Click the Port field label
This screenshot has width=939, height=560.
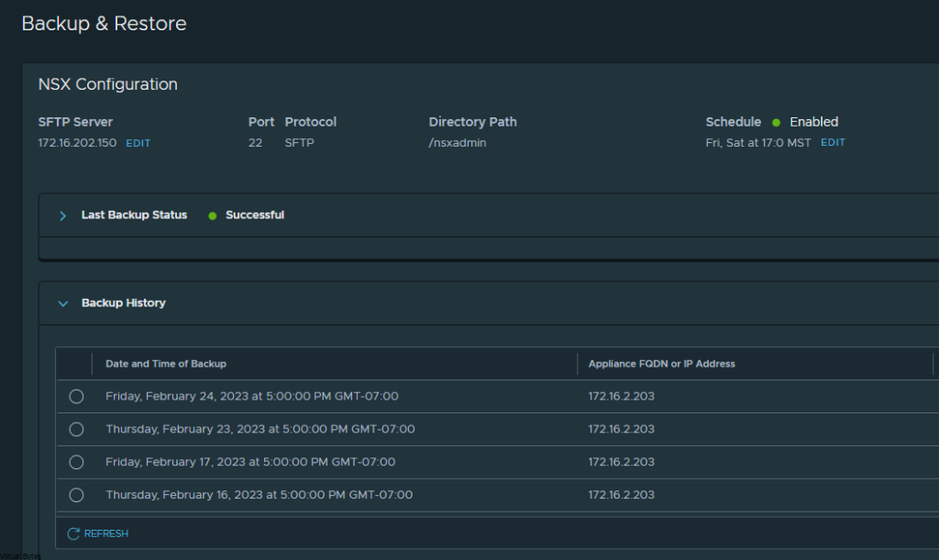pyautogui.click(x=261, y=122)
